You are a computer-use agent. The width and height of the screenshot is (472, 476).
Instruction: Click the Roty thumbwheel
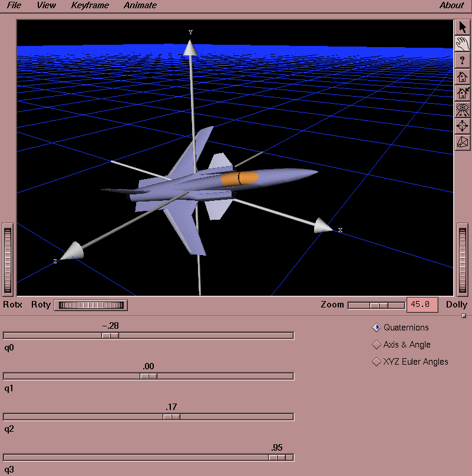(x=91, y=305)
